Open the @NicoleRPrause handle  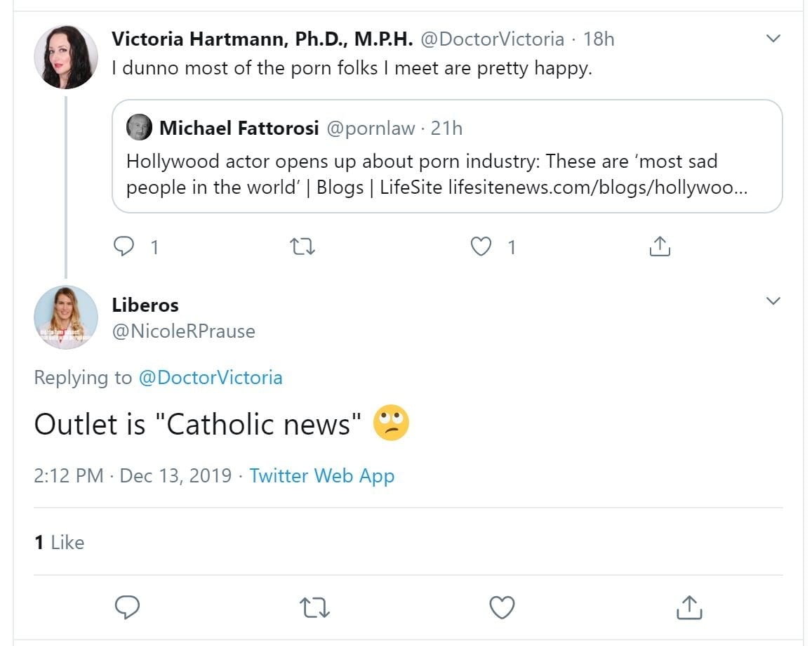click(x=183, y=331)
